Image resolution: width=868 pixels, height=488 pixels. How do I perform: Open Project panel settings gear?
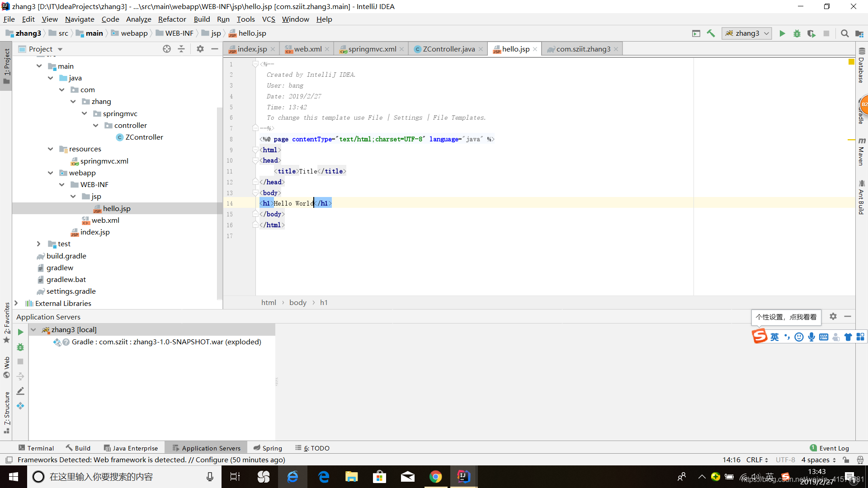[x=200, y=49]
